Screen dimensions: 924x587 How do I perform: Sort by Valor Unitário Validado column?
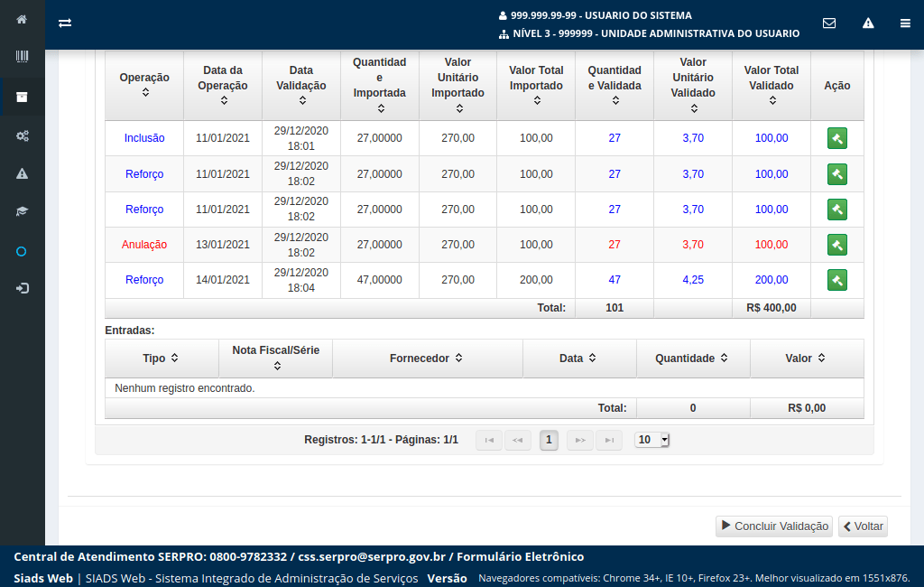(694, 108)
